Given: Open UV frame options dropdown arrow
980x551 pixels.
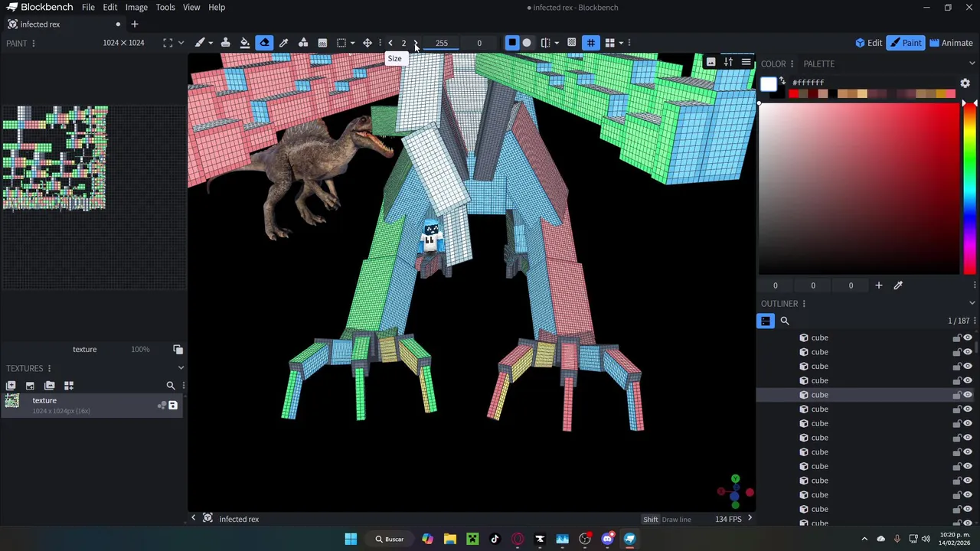Looking at the screenshot, I should point(181,43).
